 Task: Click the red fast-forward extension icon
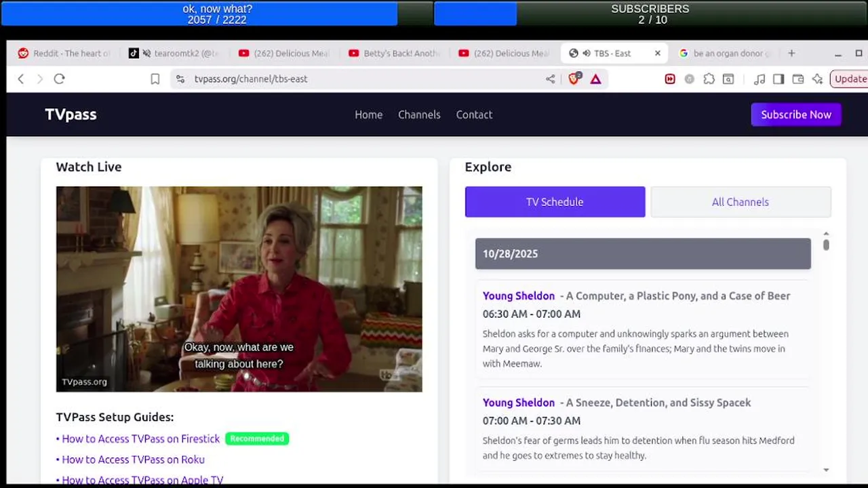(x=670, y=79)
